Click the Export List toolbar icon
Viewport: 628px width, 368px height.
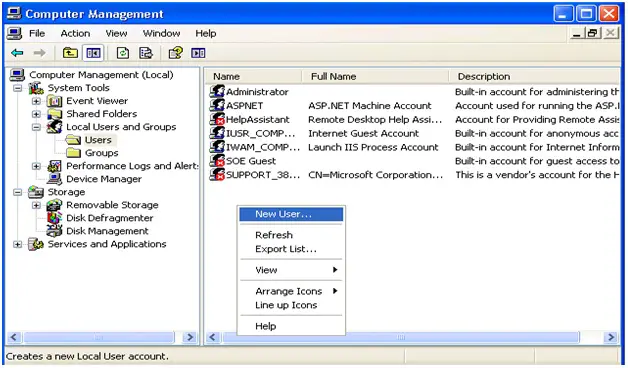tap(146, 53)
